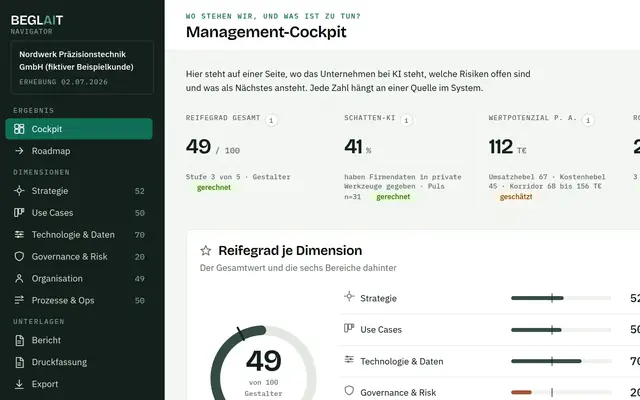640x400 pixels.
Task: Click the star icon beside Reifegrad je Dimension
Action: coord(206,251)
